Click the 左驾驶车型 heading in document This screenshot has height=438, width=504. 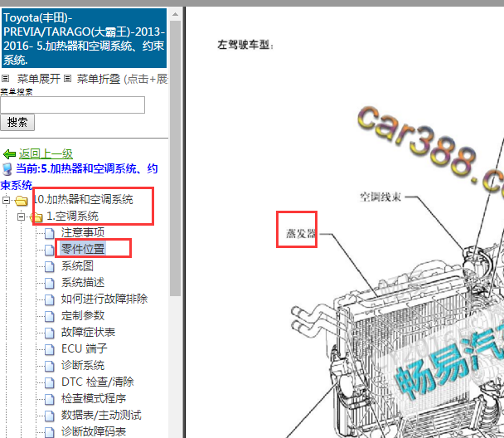245,45
